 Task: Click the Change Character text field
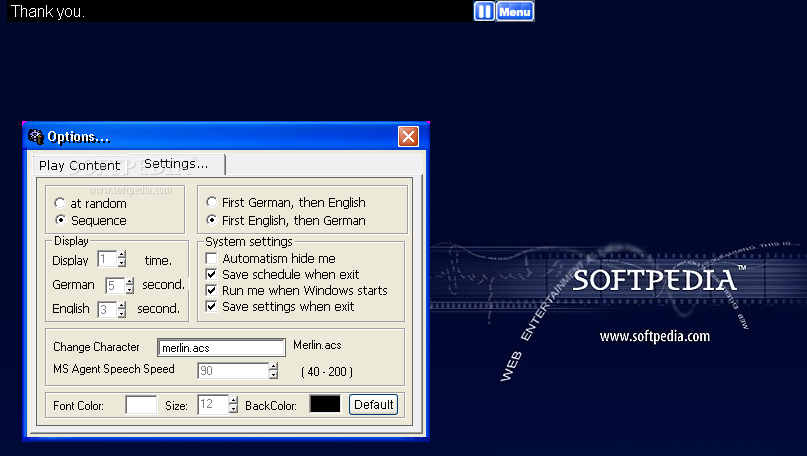pos(221,347)
